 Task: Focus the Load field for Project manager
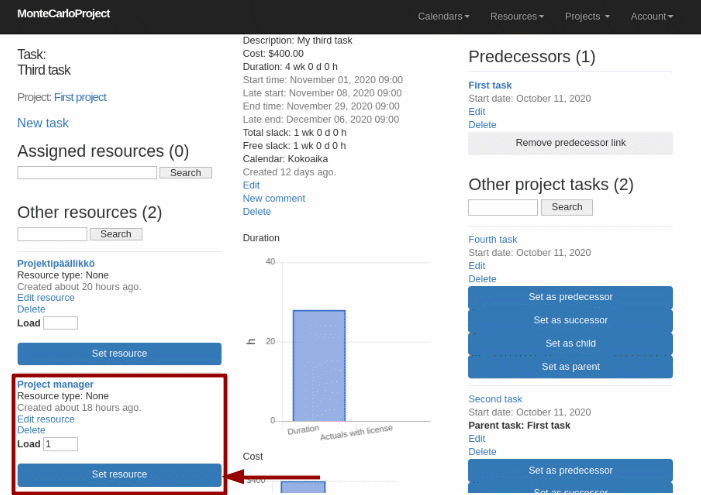(x=60, y=444)
